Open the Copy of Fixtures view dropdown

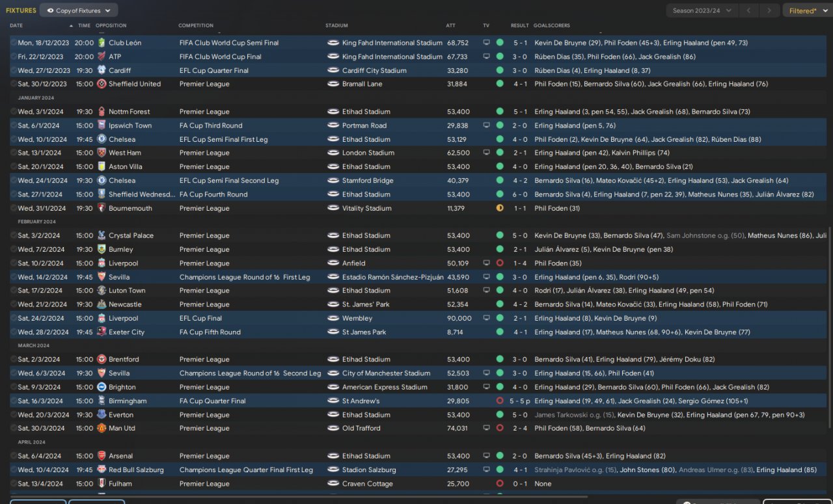(79, 10)
